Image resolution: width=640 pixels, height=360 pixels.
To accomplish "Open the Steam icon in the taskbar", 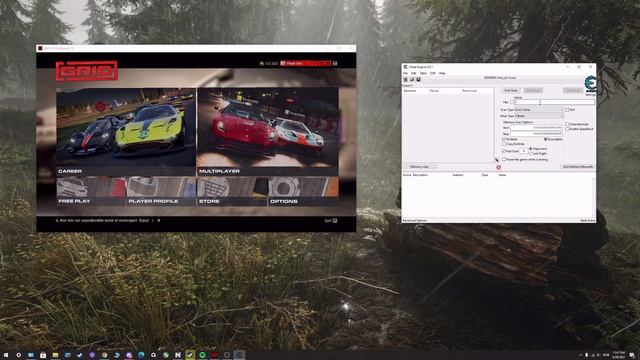I will [x=80, y=355].
